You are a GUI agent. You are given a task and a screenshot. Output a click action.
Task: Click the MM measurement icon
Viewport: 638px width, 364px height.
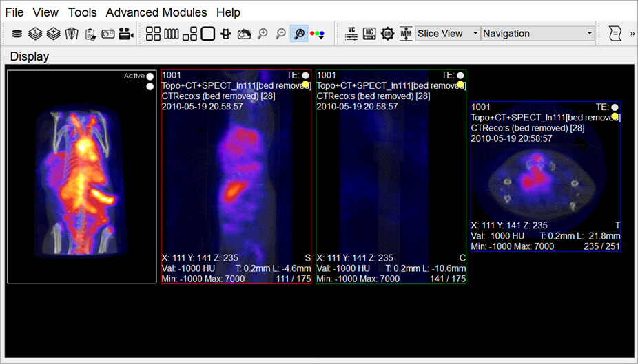tap(406, 34)
